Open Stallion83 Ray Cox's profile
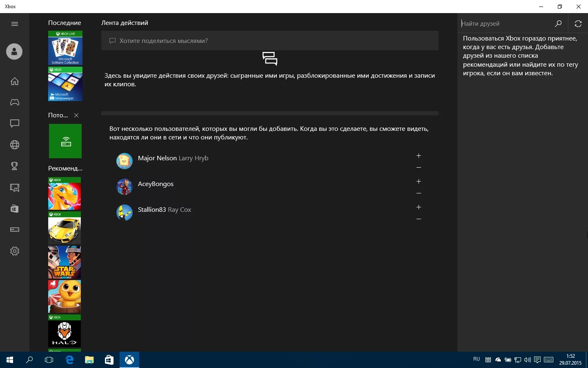 point(164,210)
